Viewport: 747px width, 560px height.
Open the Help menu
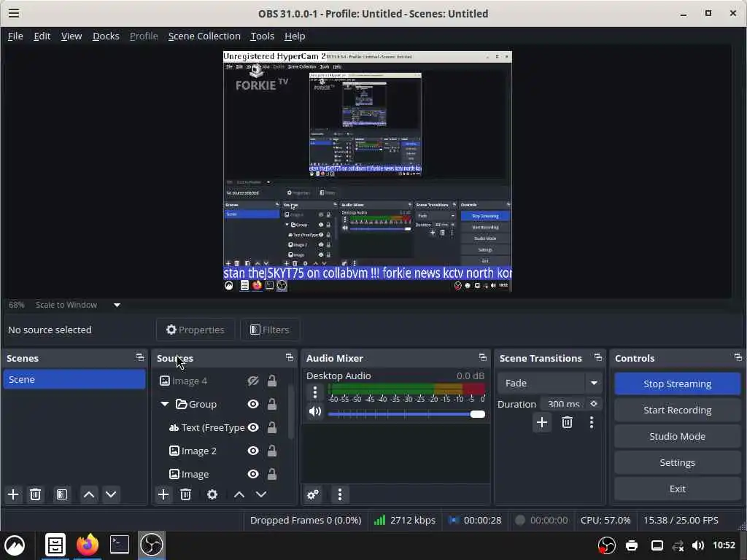pyautogui.click(x=295, y=36)
